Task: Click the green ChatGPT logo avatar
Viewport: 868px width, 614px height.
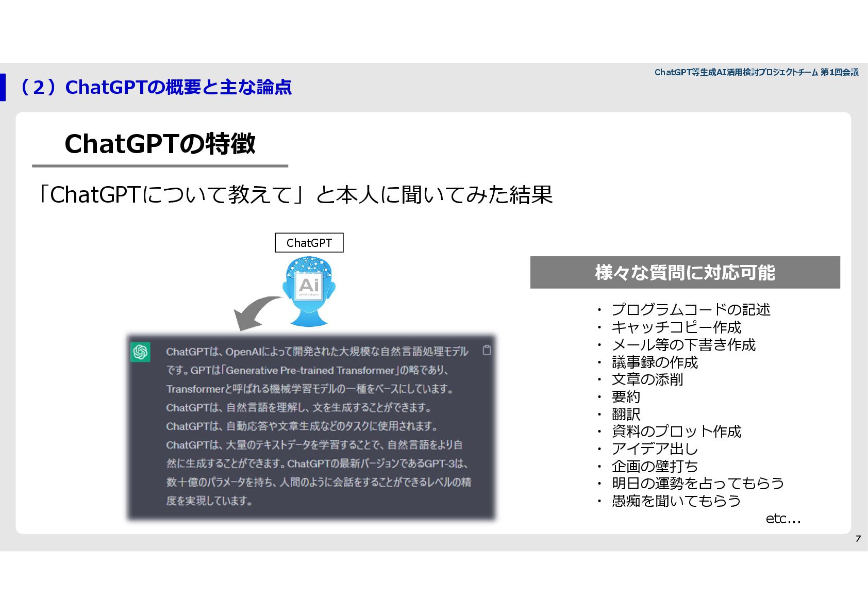Action: tap(140, 352)
